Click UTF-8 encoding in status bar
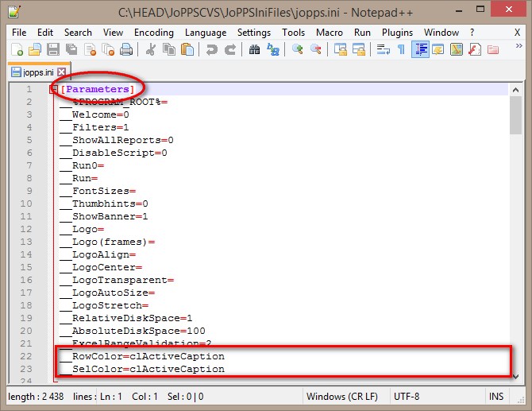Image resolution: width=532 pixels, height=411 pixels. pyautogui.click(x=407, y=397)
